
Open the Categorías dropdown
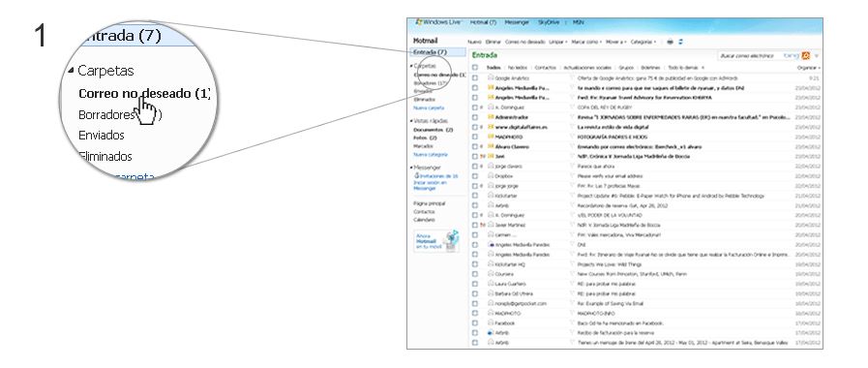click(x=644, y=42)
